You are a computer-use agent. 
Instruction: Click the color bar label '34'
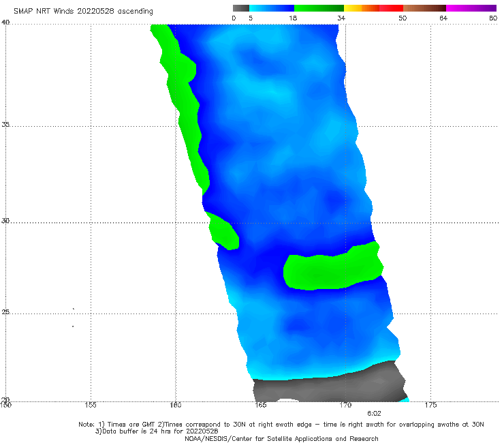click(341, 18)
